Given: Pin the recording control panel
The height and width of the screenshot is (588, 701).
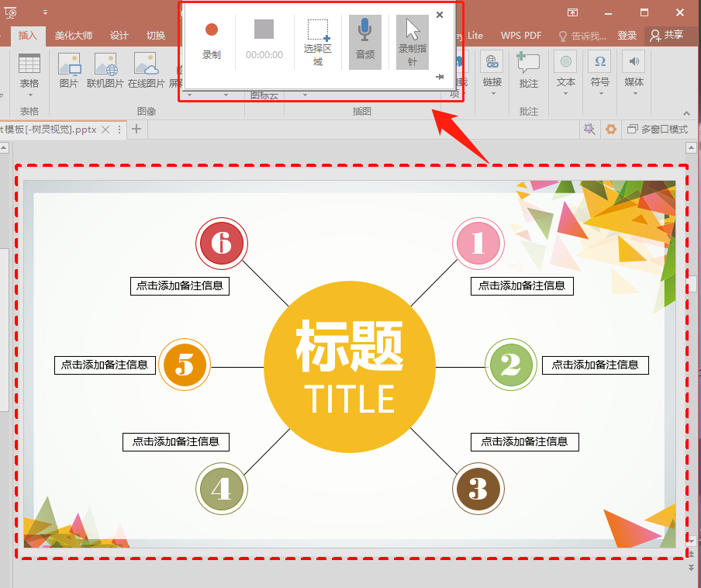Looking at the screenshot, I should (440, 77).
